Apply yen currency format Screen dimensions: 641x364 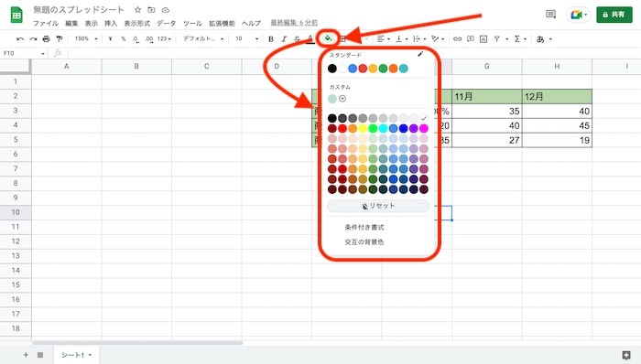tap(111, 38)
